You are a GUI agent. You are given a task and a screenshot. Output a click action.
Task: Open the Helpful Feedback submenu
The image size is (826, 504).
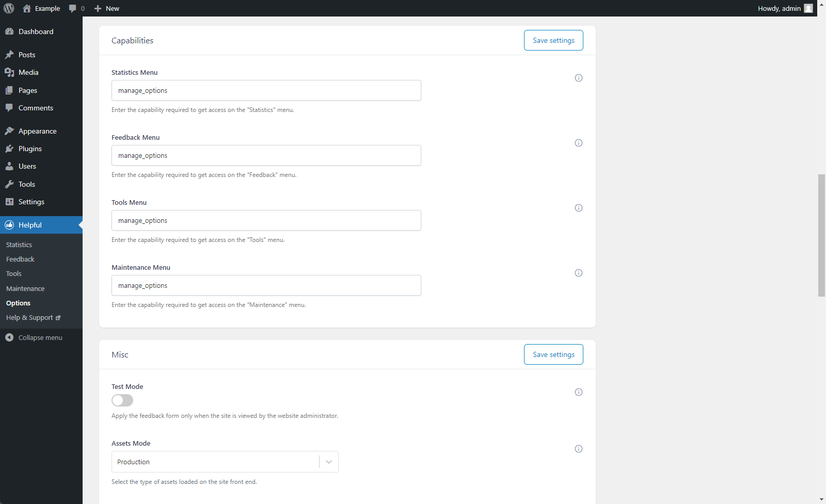(20, 259)
